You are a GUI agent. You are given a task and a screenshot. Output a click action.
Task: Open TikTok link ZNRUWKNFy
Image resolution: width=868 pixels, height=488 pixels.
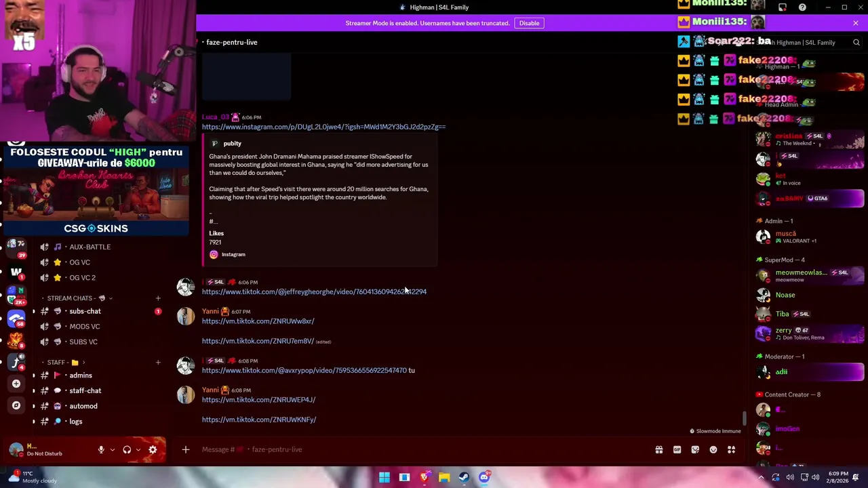coord(258,420)
